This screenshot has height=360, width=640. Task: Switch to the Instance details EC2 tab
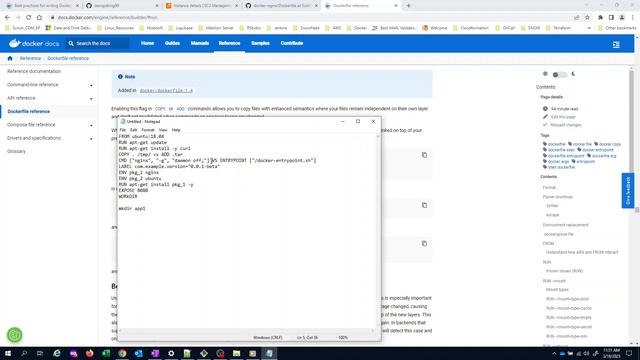click(202, 6)
